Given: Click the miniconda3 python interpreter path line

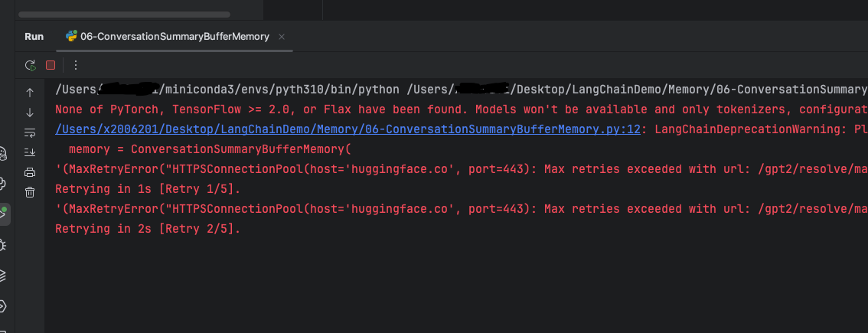Looking at the screenshot, I should 462,90.
